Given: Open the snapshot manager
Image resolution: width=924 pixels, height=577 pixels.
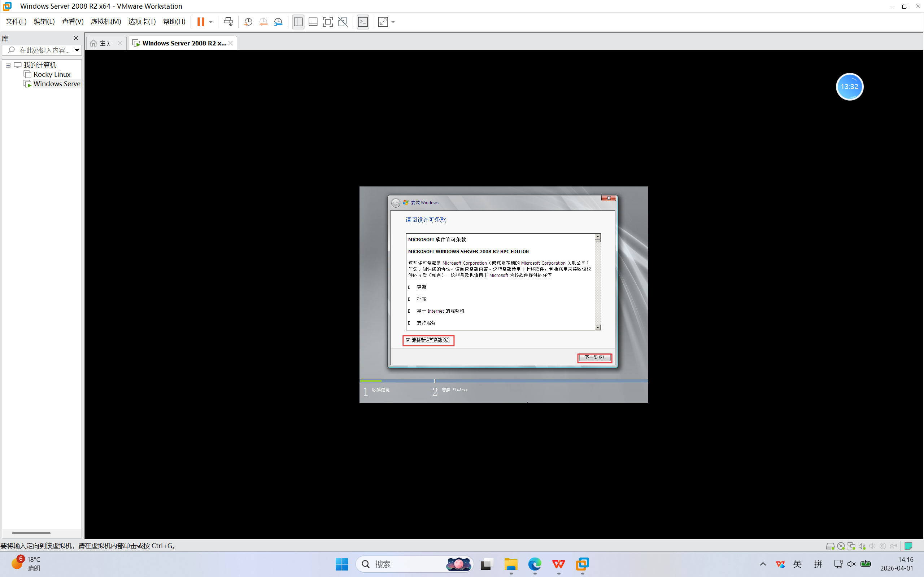Looking at the screenshot, I should click(278, 22).
